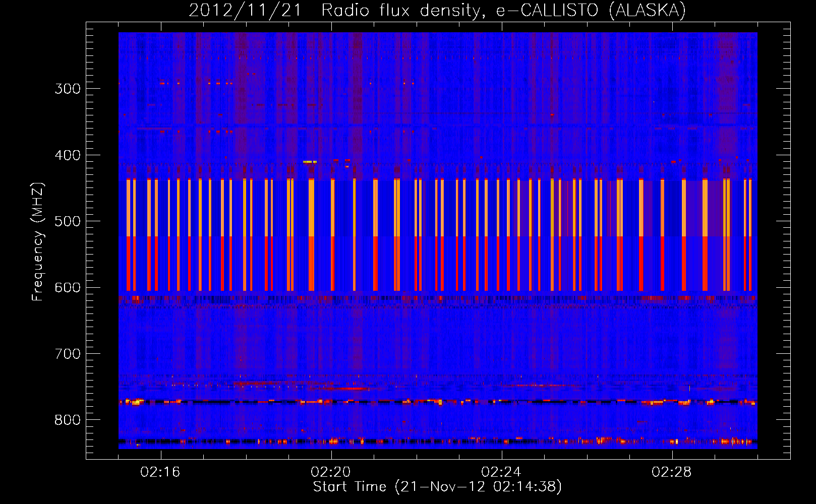Click the 'Start Time (21-Nov-12 02:14:38)' label
Viewport: 816px width, 504px height.
coord(437,487)
